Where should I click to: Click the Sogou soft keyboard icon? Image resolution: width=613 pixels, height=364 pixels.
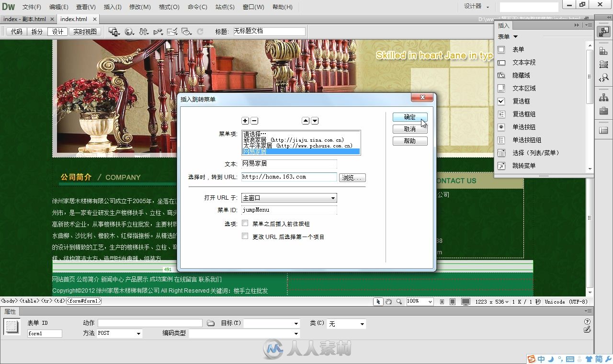coord(570,359)
